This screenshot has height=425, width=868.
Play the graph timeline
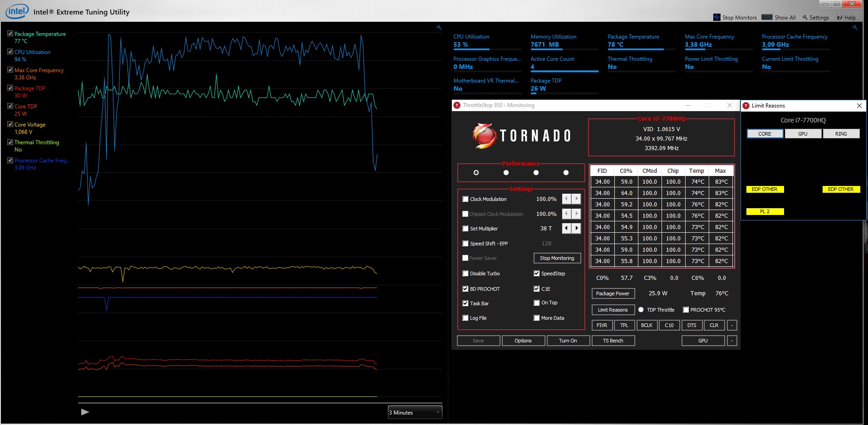85,412
